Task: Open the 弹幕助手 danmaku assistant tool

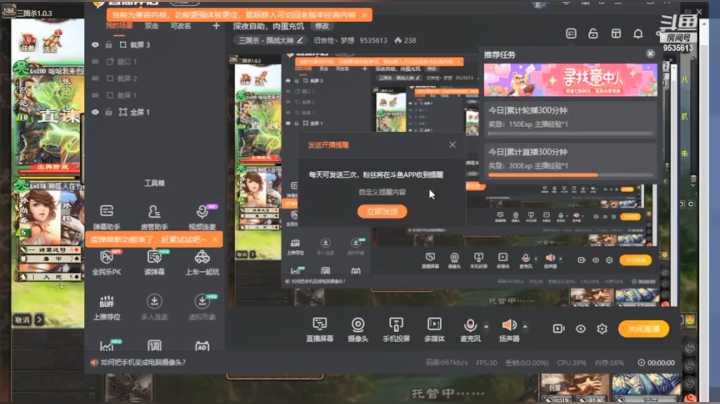Action: 107,216
